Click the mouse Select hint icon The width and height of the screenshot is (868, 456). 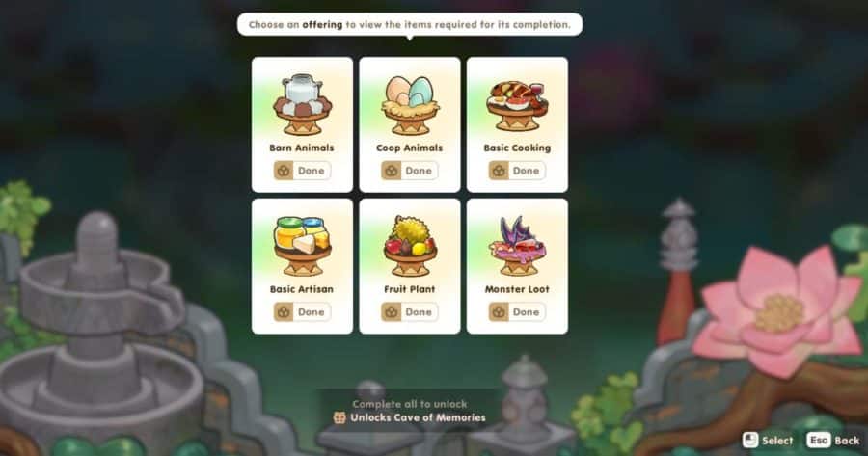click(x=750, y=440)
